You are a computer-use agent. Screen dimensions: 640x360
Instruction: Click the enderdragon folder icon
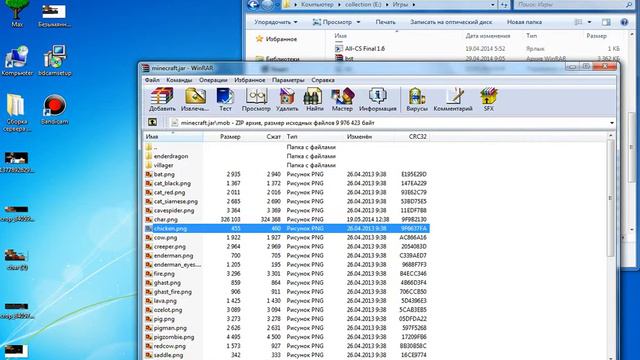click(x=149, y=156)
